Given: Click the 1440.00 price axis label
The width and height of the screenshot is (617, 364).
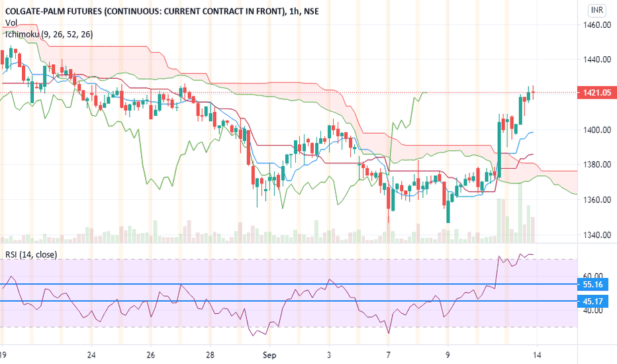Looking at the screenshot, I should (597, 60).
